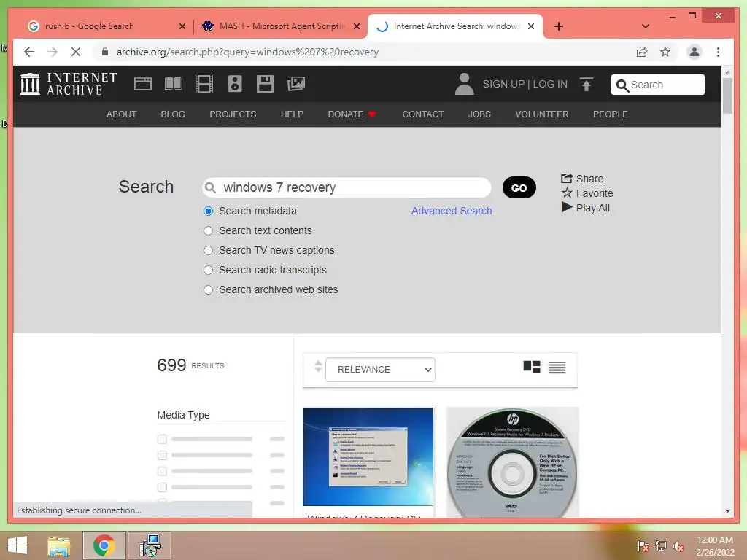Open the Video film strip icon
The width and height of the screenshot is (747, 560).
pyautogui.click(x=204, y=84)
